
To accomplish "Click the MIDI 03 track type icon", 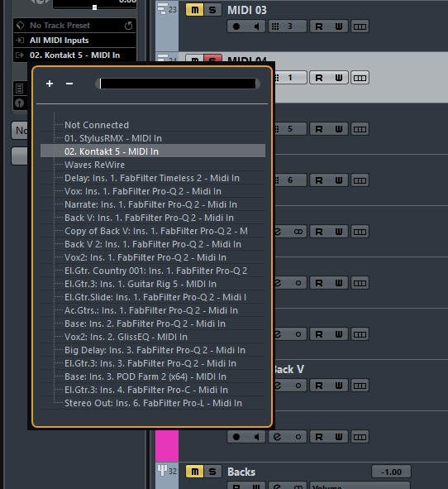I will coord(162,9).
